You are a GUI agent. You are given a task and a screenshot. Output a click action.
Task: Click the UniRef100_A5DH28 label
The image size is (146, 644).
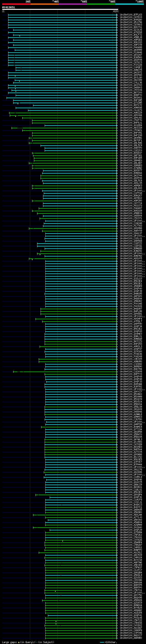pos(131,600)
